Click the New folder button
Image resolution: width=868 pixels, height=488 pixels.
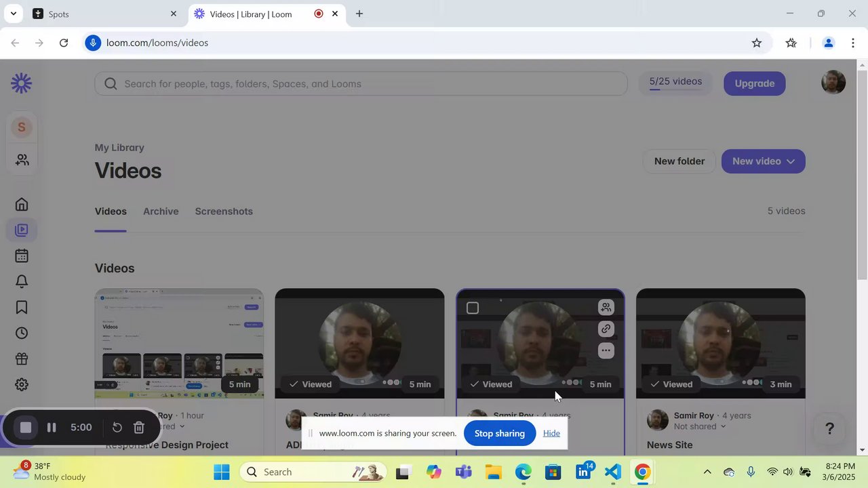tap(679, 161)
